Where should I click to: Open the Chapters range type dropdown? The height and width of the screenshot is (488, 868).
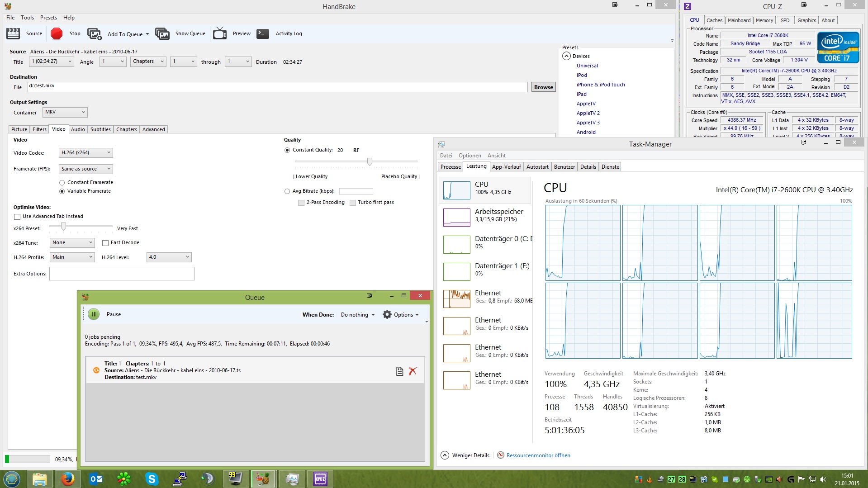coord(148,62)
